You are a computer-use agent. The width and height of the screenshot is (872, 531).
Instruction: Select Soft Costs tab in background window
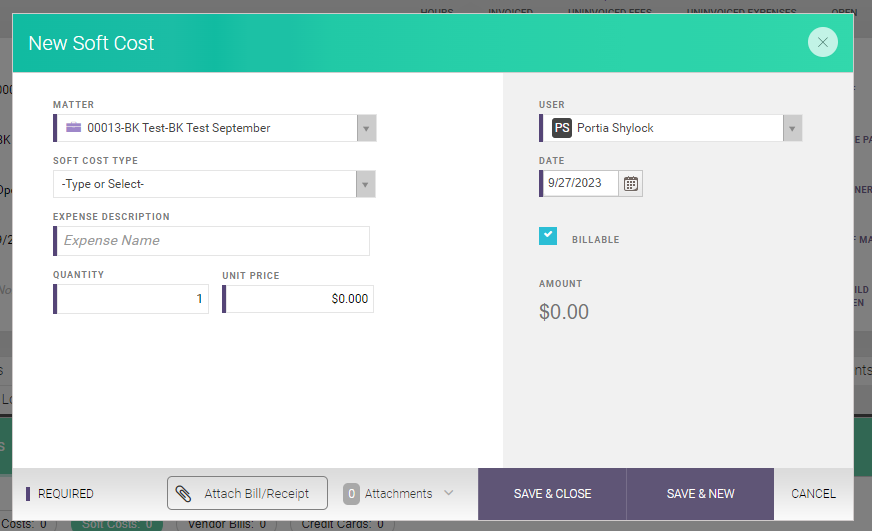click(x=117, y=524)
